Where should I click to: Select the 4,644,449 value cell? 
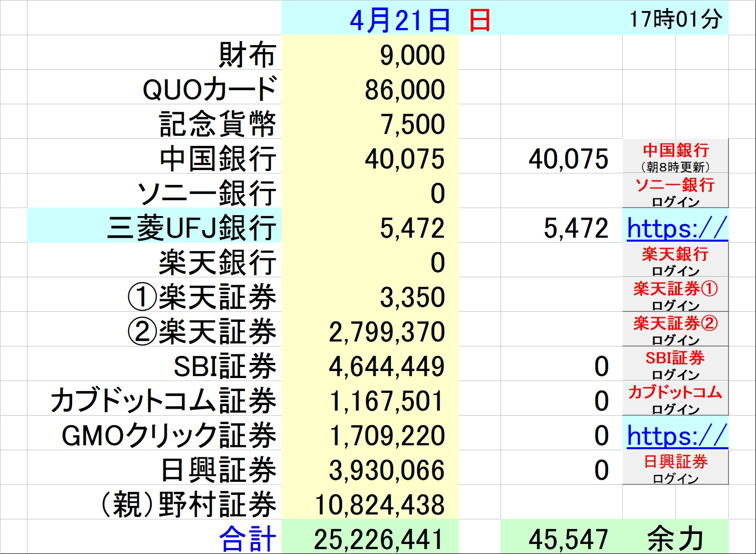coord(370,363)
